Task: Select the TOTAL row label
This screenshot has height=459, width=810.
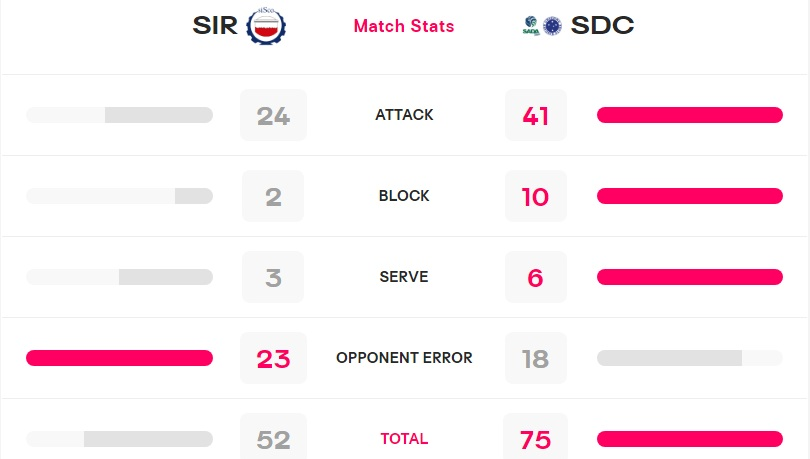Action: 404,439
